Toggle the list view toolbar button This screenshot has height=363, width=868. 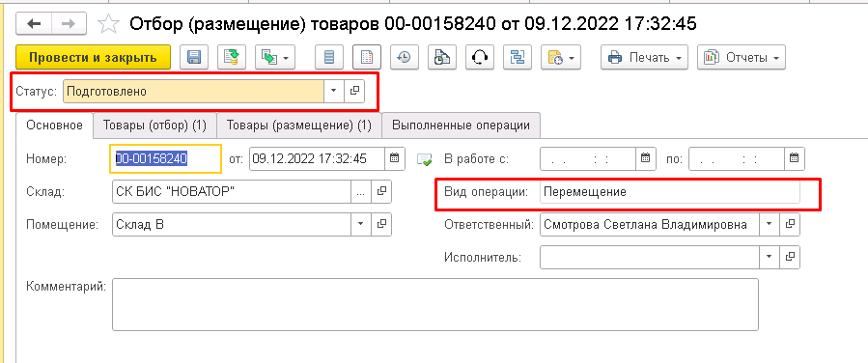tap(329, 58)
